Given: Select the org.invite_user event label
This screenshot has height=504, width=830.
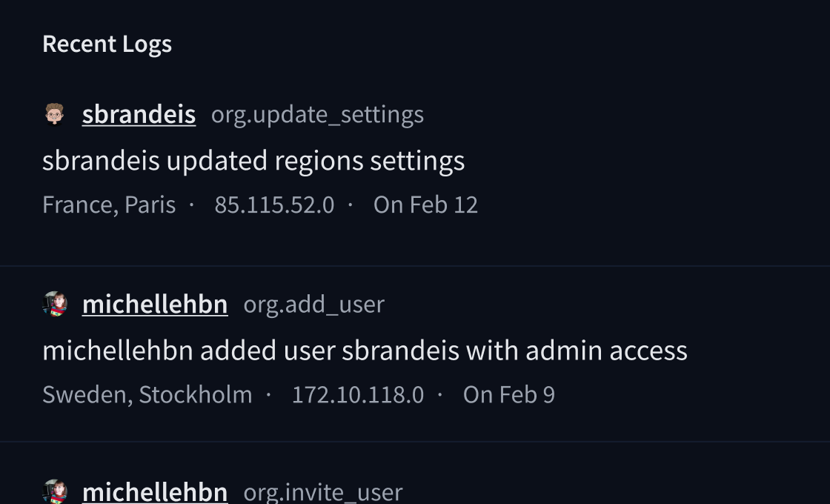Looking at the screenshot, I should [323, 492].
